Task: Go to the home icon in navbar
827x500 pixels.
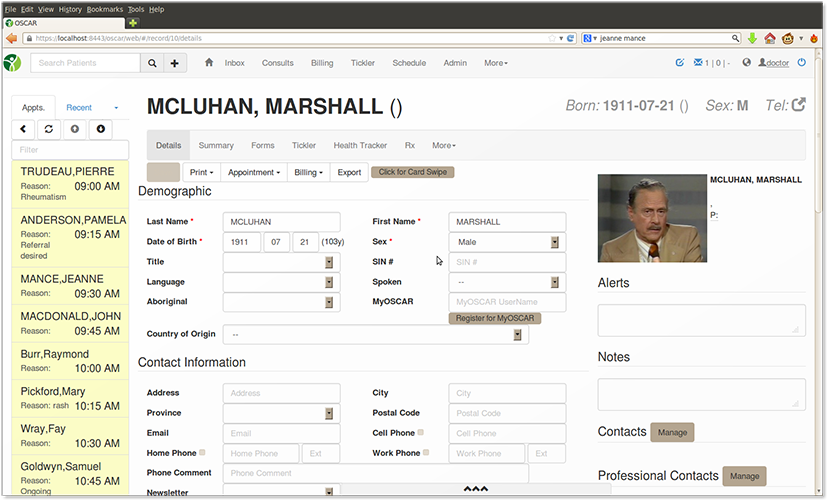Action: point(209,62)
